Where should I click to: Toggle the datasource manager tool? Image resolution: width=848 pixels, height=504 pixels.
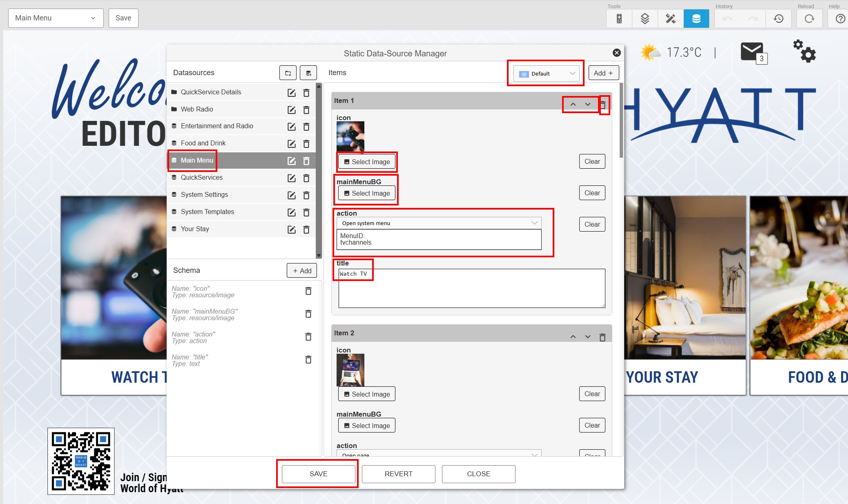tap(696, 18)
